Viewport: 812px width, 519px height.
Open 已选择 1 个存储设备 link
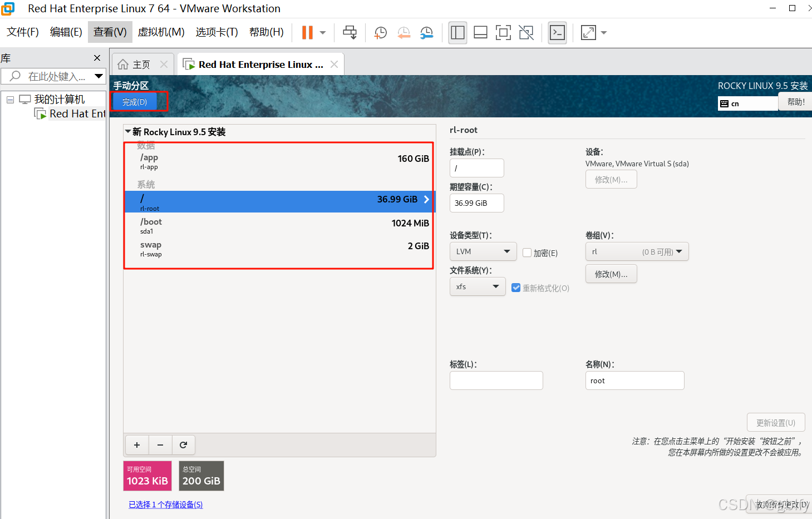point(166,505)
